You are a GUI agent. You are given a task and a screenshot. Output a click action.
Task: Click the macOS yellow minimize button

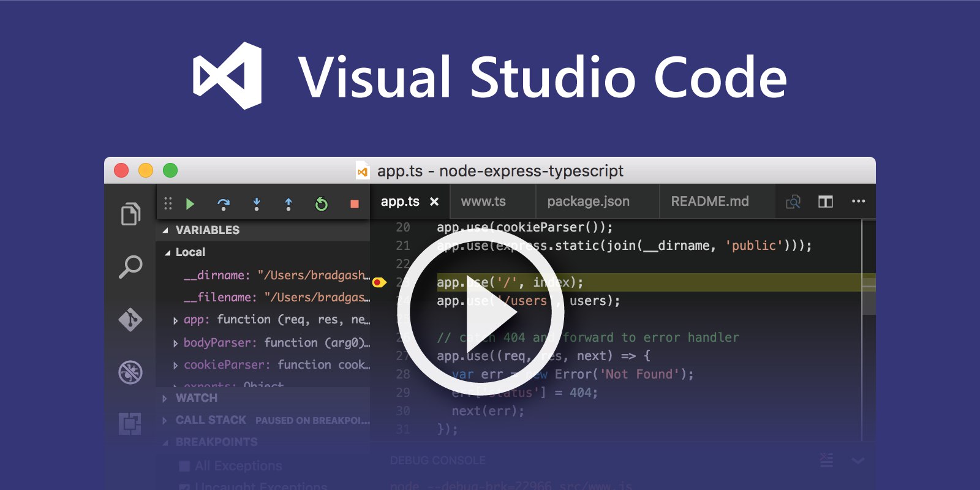146,170
